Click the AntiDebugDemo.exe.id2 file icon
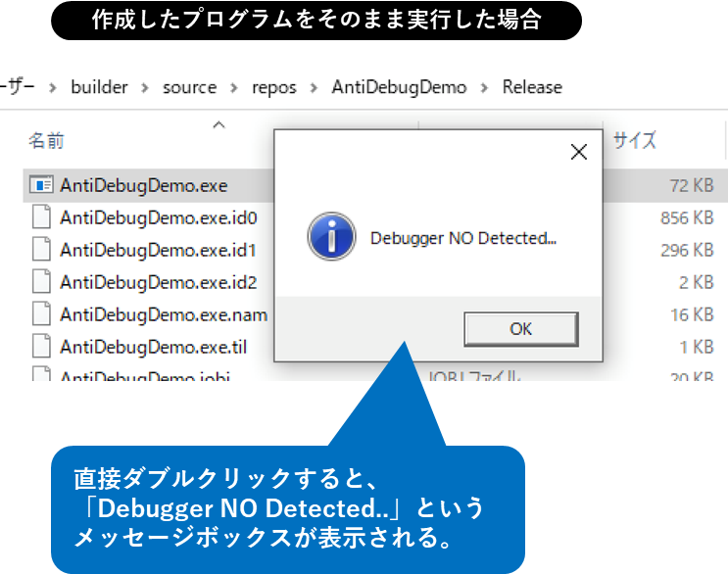728x574 pixels. 41,282
